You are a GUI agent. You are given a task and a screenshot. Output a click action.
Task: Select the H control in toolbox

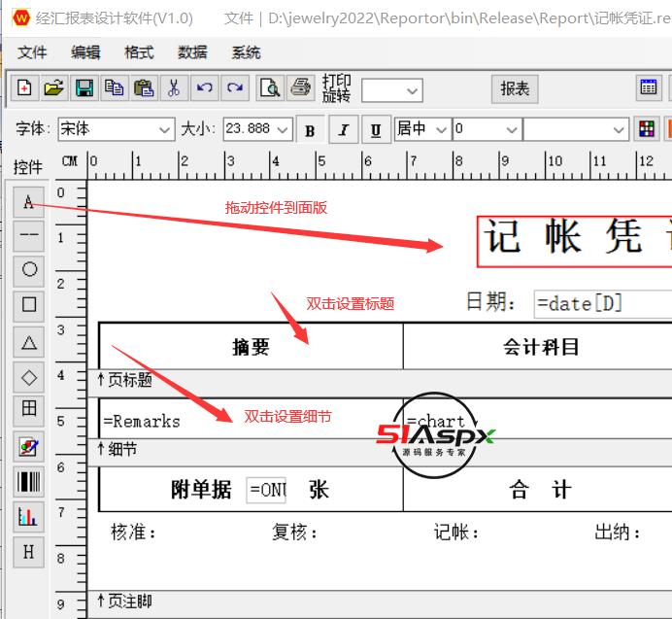click(29, 552)
